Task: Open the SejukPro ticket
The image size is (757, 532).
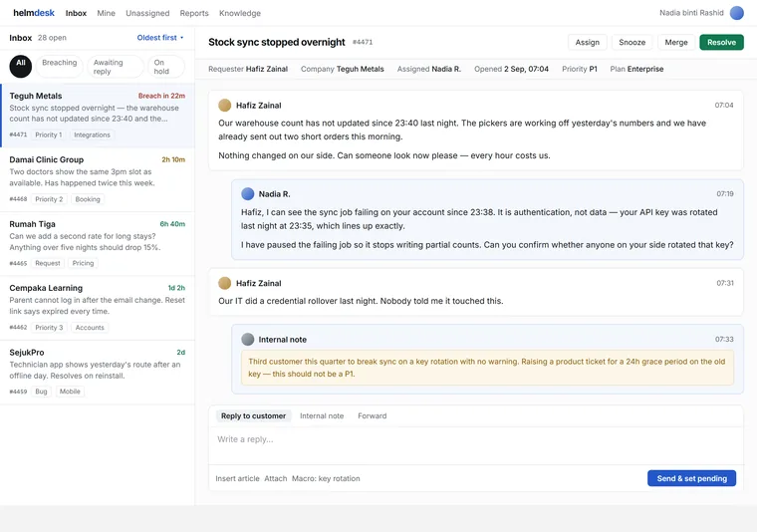Action: (98, 373)
